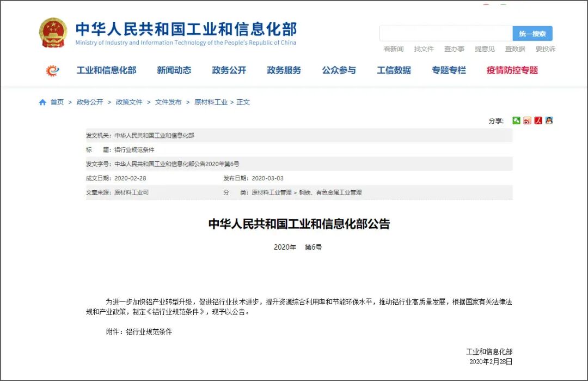This screenshot has width=588, height=381.
Task: Click the national emblem logo
Action: click(x=53, y=33)
